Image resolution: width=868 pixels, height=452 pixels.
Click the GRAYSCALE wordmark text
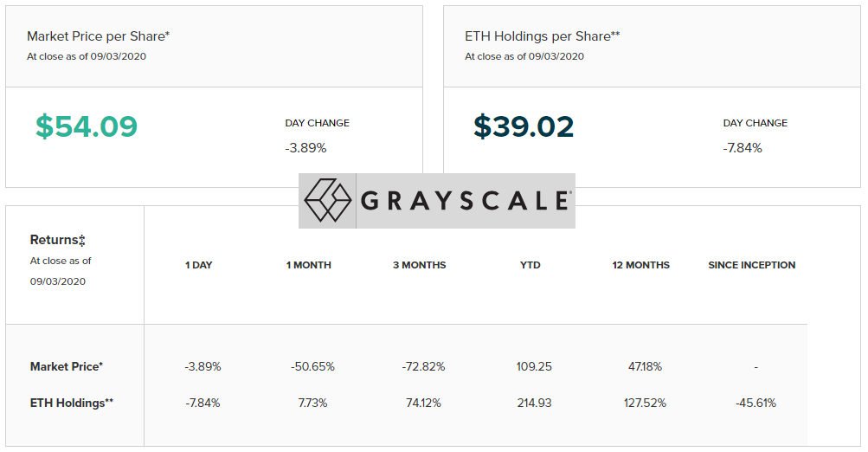pyautogui.click(x=465, y=201)
